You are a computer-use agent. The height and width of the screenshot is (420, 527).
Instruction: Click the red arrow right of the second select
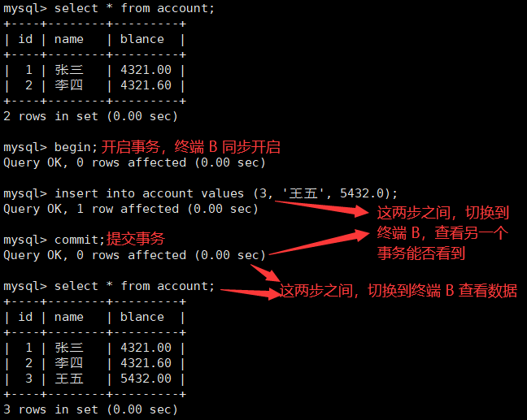click(x=250, y=293)
